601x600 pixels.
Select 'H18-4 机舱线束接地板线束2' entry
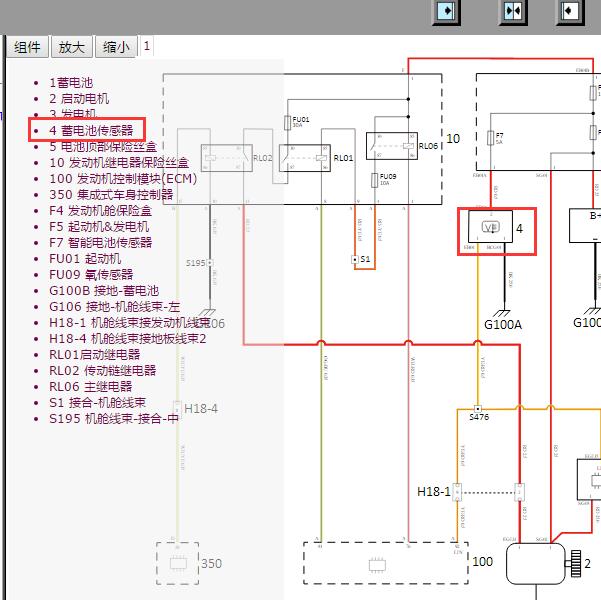pyautogui.click(x=128, y=339)
